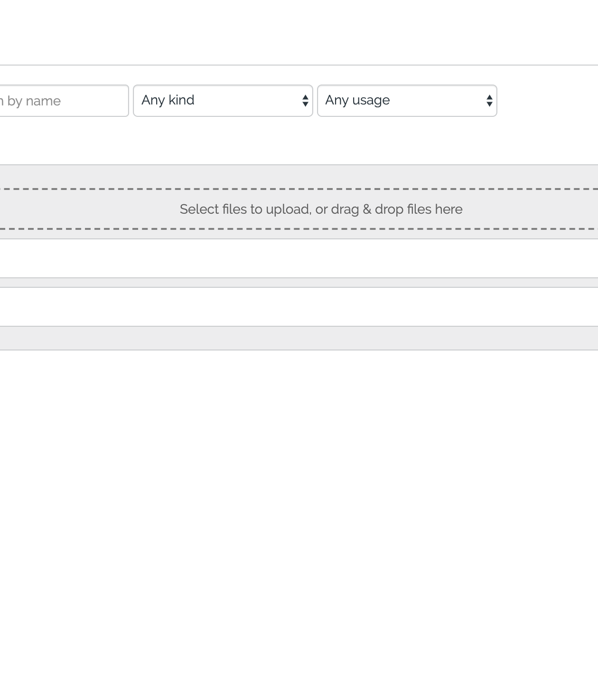Click the up-down arrows on Any usage
Screen dimensions: 598x700
tap(489, 101)
